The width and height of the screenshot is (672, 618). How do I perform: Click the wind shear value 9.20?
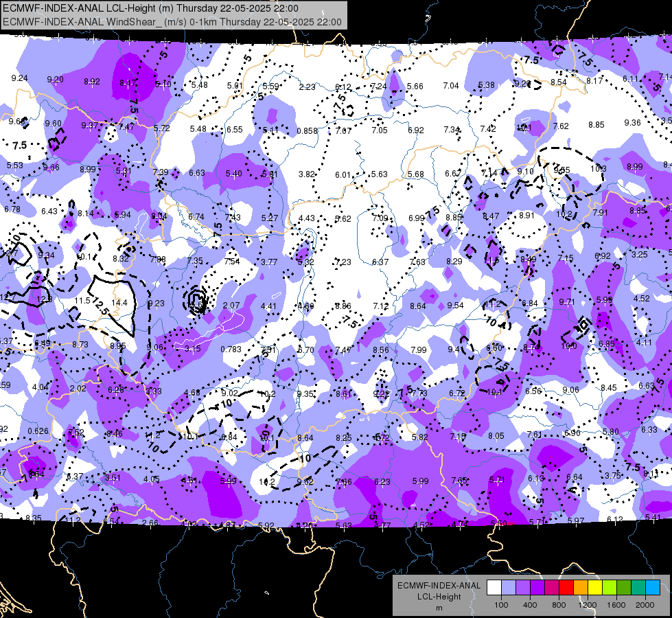[x=56, y=80]
